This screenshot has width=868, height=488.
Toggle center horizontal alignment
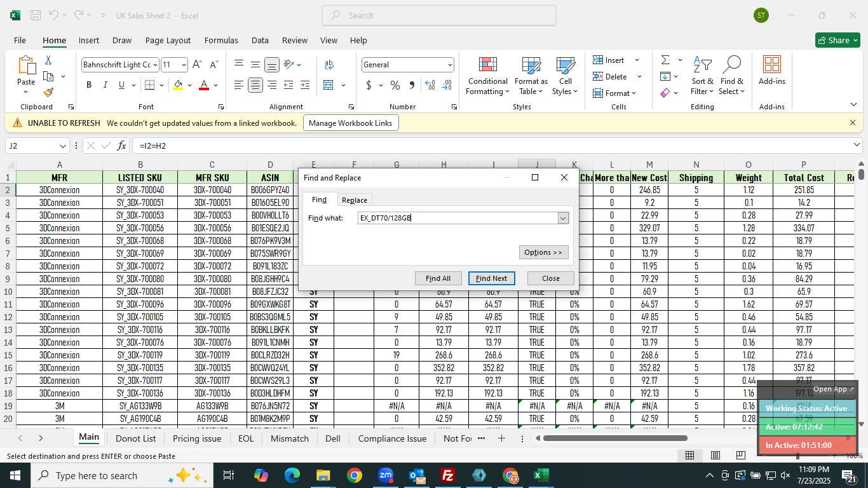point(255,85)
